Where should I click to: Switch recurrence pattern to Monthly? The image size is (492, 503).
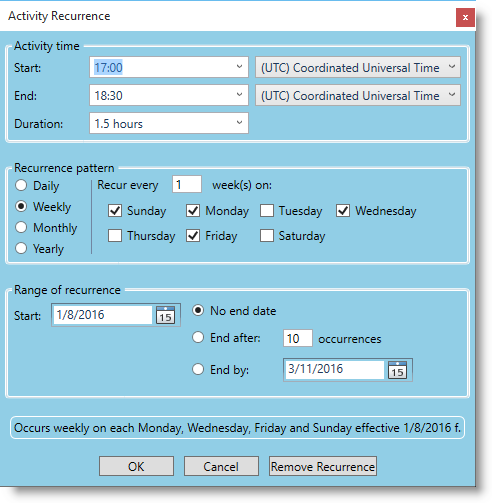click(21, 227)
